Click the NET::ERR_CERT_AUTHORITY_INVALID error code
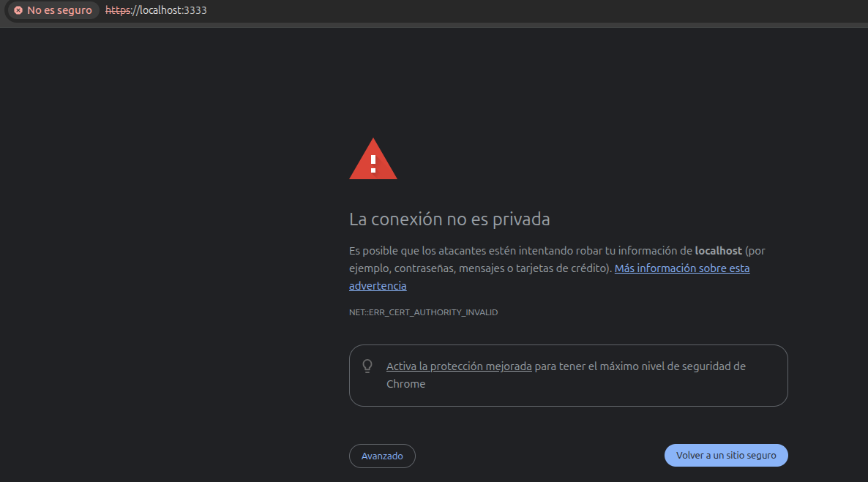The width and height of the screenshot is (868, 482). click(x=424, y=312)
